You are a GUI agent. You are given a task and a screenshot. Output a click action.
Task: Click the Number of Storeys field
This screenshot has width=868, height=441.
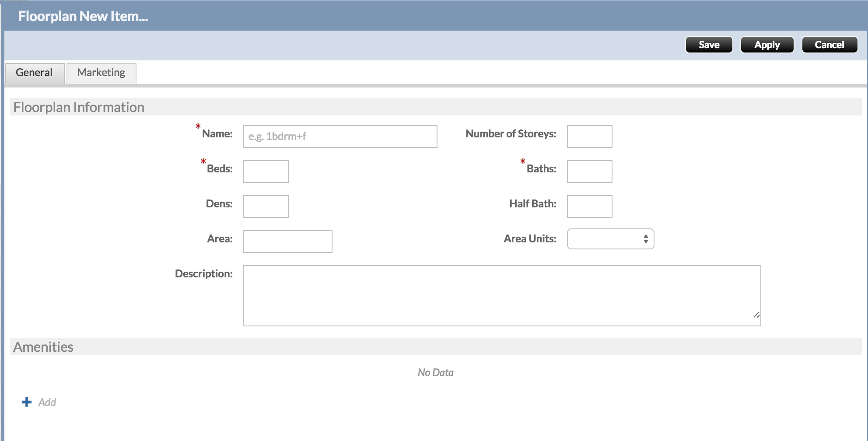click(x=589, y=136)
